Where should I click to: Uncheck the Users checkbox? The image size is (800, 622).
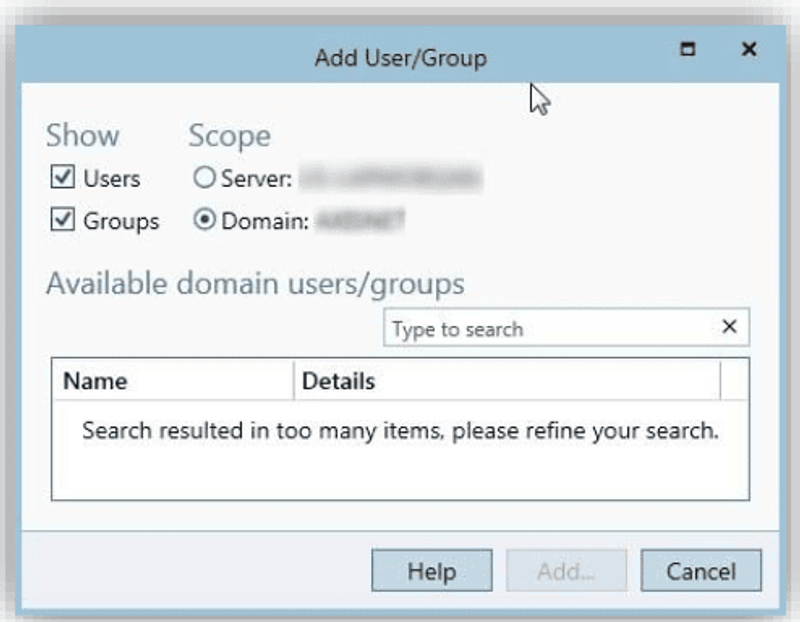pos(63,177)
